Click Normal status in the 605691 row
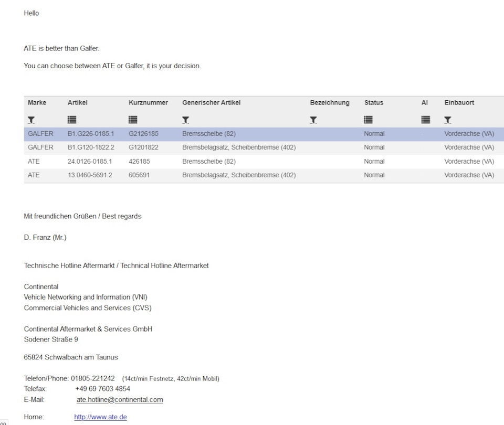504x425 pixels. point(374,175)
